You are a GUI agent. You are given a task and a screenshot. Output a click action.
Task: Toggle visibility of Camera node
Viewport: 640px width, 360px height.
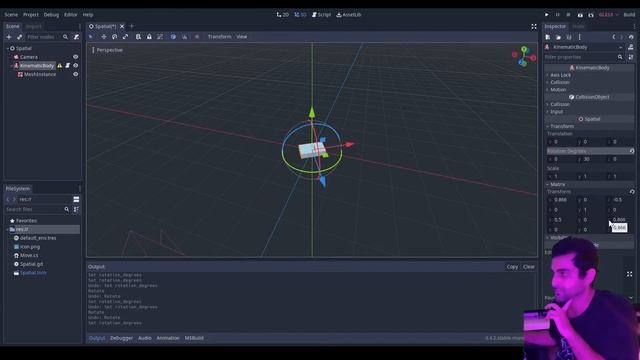(x=76, y=57)
